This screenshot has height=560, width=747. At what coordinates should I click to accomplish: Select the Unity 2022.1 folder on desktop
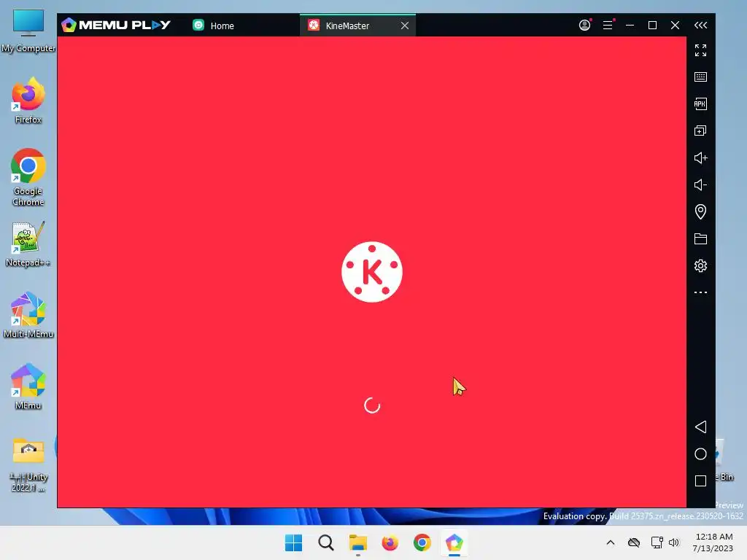(28, 464)
